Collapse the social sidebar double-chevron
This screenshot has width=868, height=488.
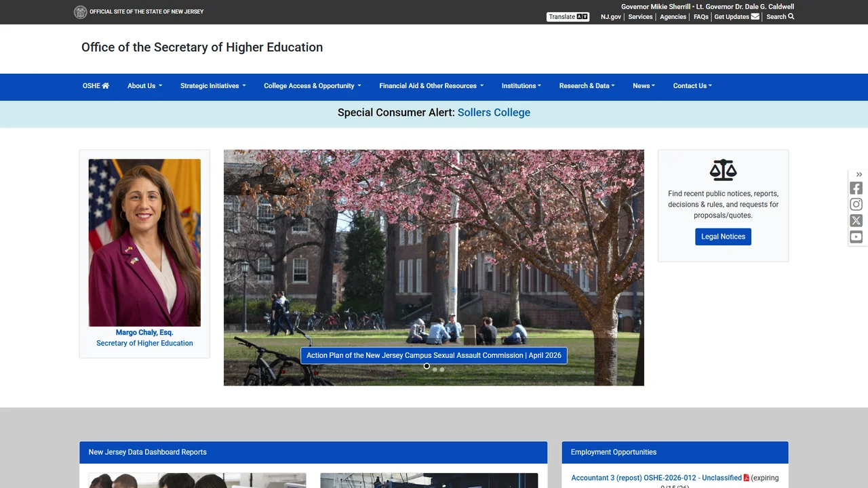[859, 175]
